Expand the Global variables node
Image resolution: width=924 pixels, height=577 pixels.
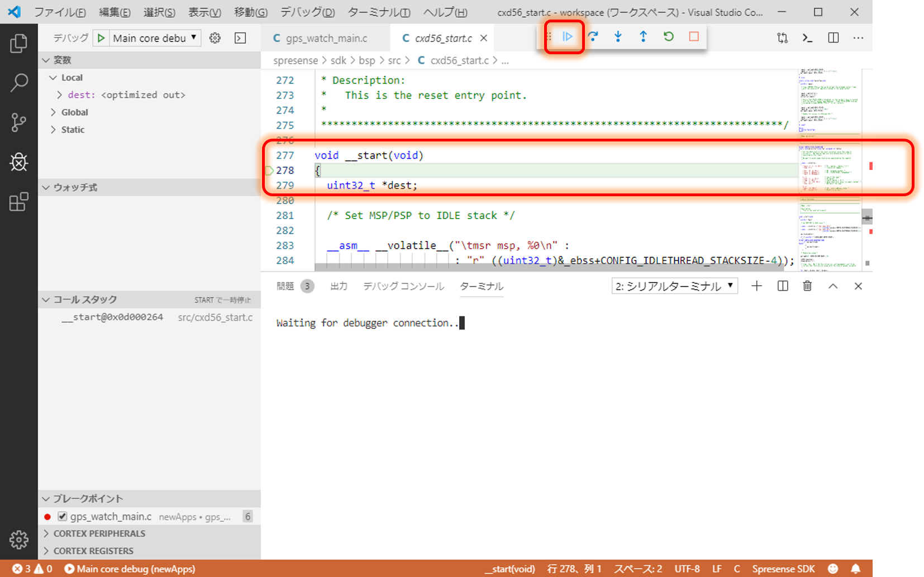coord(74,112)
